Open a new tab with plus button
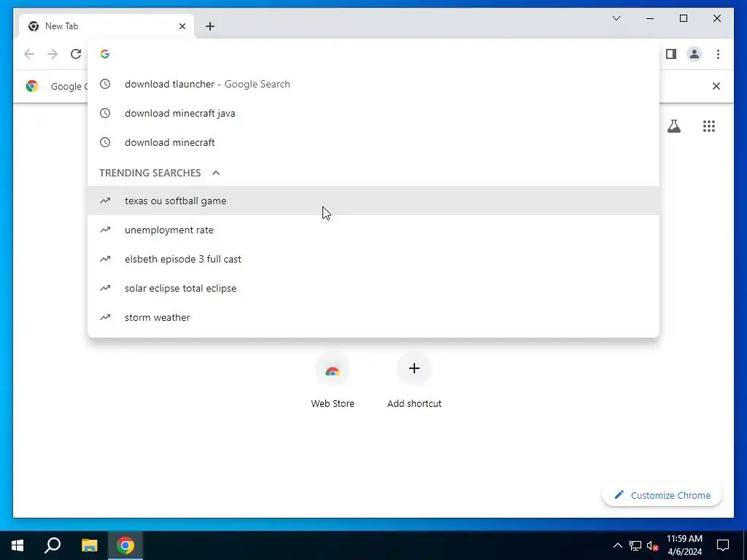 (210, 26)
